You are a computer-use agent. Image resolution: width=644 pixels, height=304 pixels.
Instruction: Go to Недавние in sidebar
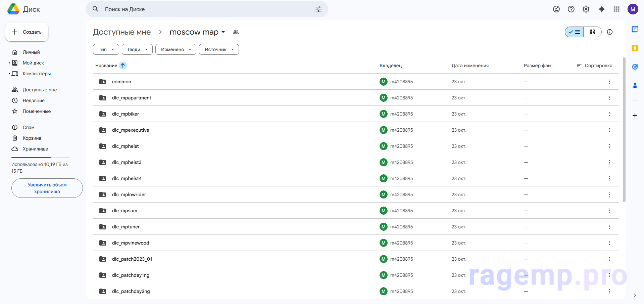[34, 100]
